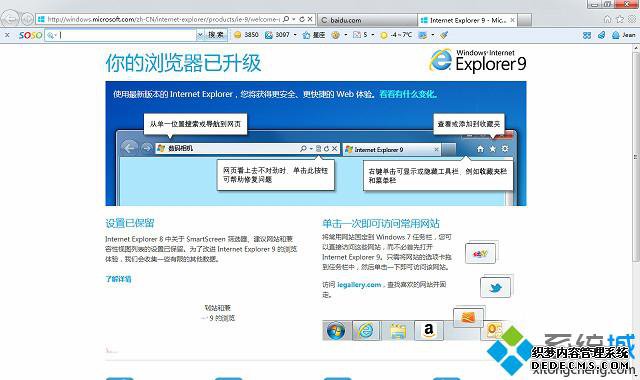Open a new blank tab
Screen dimensions: 640x380
click(525, 20)
